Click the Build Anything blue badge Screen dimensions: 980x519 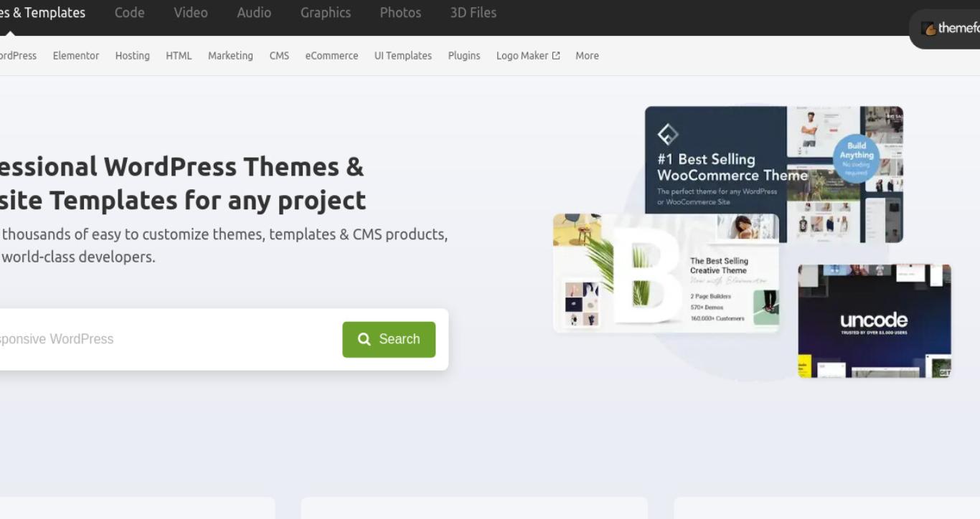(x=857, y=158)
